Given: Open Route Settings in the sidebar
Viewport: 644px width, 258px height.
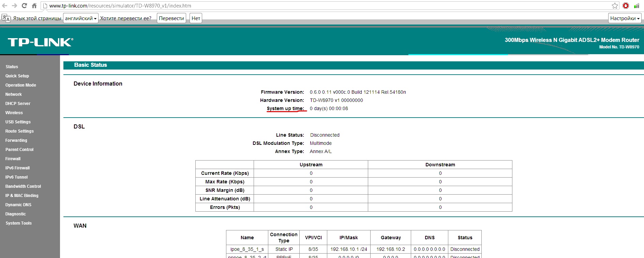Looking at the screenshot, I should (x=19, y=131).
